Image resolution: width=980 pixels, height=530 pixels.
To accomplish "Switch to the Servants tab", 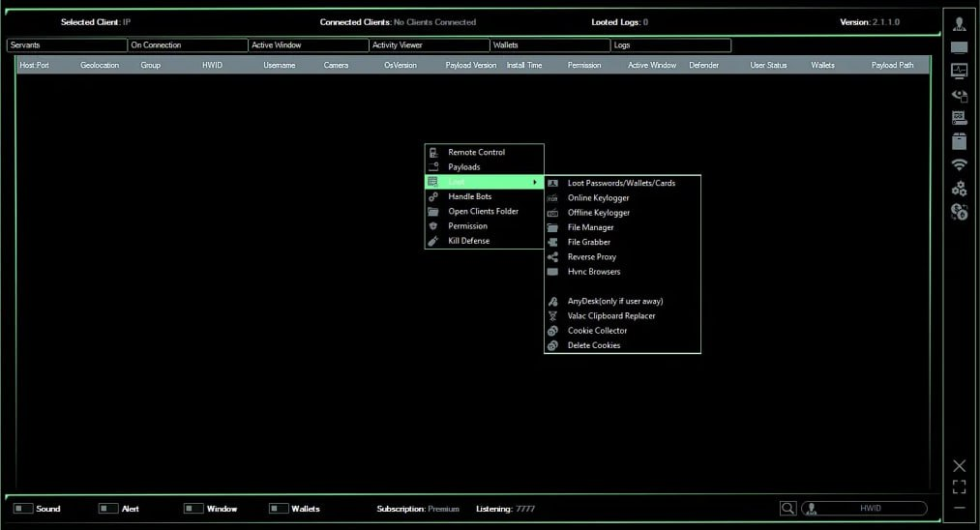I will click(67, 45).
